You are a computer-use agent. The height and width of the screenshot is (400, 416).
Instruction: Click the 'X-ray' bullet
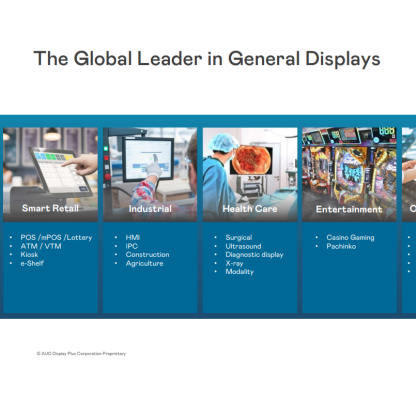[234, 263]
